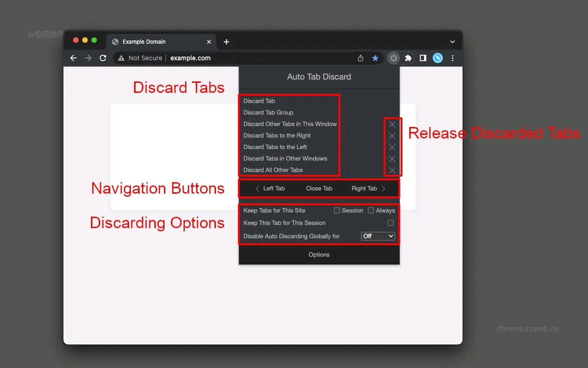Click the side panel icon in toolbar
Image resolution: width=588 pixels, height=368 pixels.
[x=423, y=58]
